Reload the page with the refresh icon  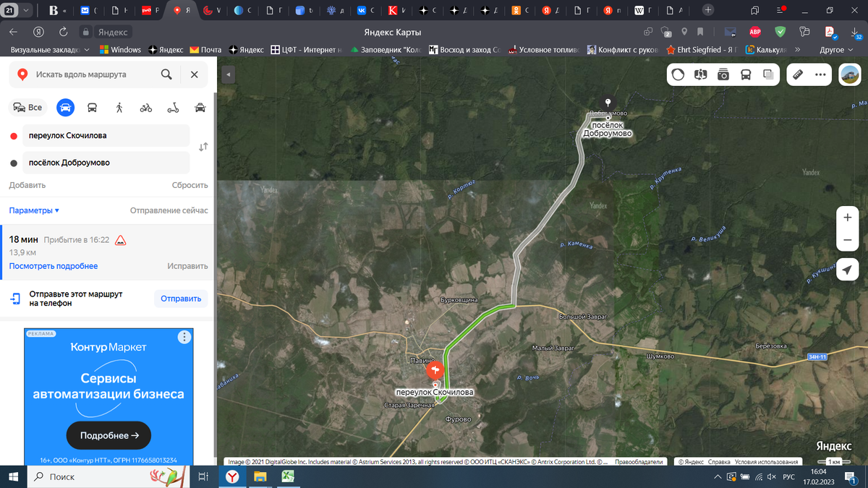coord(64,32)
